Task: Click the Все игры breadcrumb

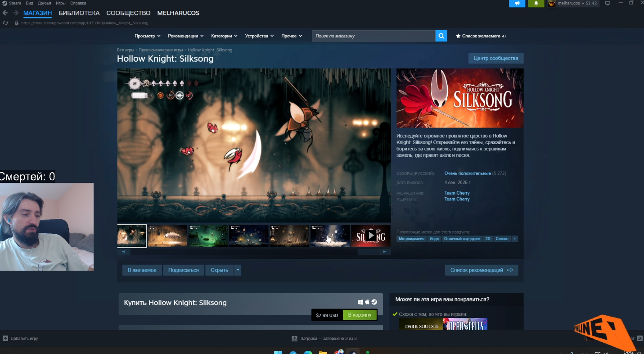Action: 126,50
